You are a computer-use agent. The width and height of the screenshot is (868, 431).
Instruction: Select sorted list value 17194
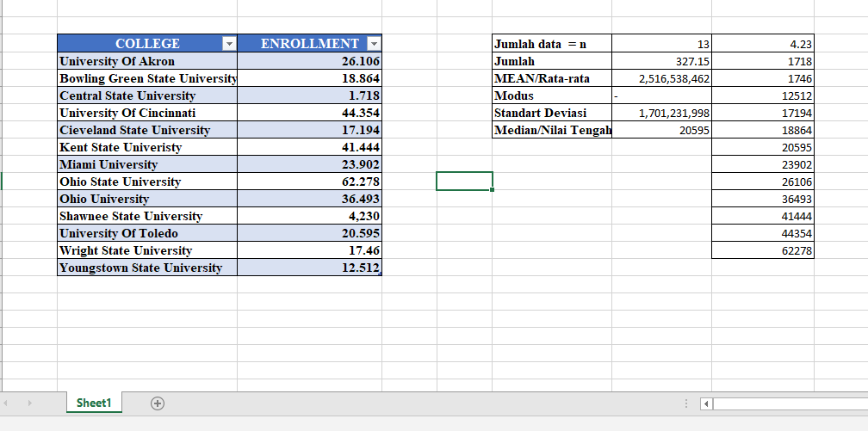coord(763,113)
